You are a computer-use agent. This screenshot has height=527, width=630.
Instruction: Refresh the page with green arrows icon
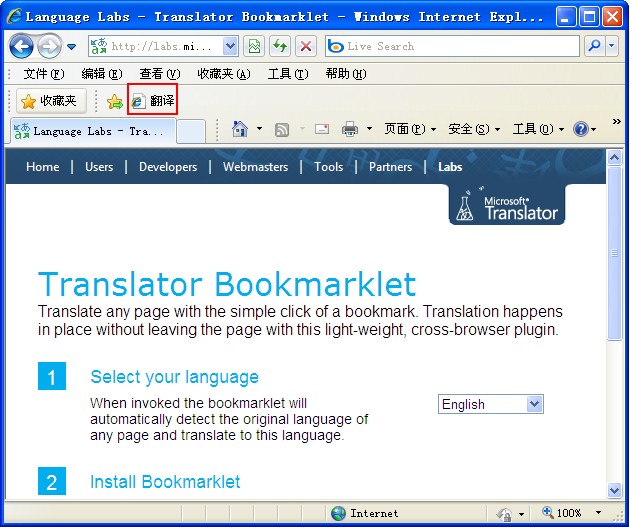280,46
